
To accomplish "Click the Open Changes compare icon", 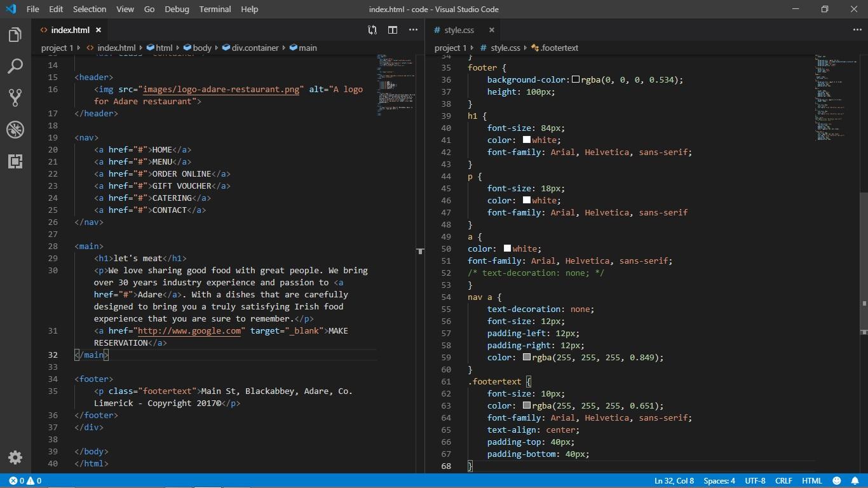I will coord(372,30).
